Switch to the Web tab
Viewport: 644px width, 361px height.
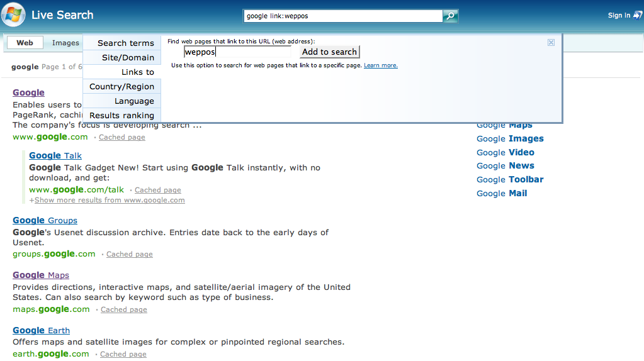click(x=25, y=43)
